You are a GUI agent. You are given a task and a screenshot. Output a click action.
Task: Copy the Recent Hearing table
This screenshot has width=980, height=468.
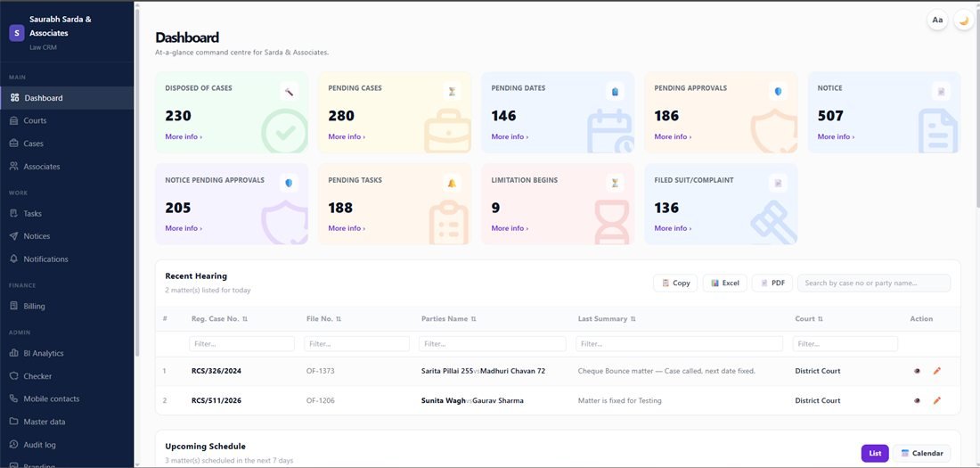pyautogui.click(x=675, y=283)
